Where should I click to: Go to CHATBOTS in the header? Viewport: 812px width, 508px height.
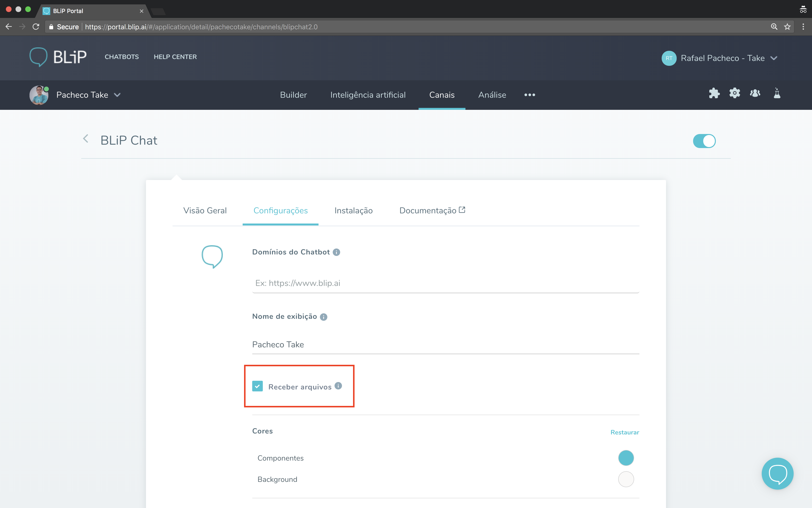(x=122, y=57)
